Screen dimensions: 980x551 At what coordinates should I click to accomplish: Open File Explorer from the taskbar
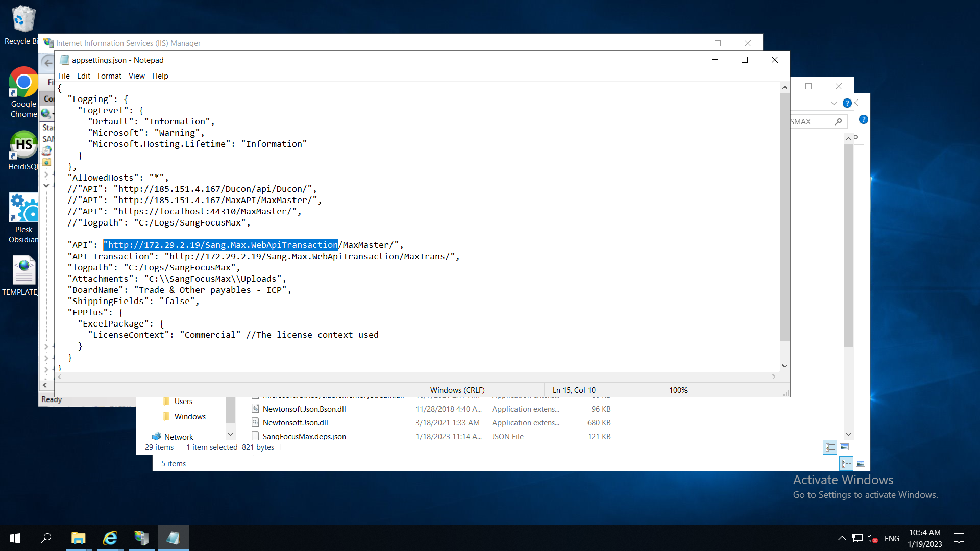pyautogui.click(x=78, y=538)
